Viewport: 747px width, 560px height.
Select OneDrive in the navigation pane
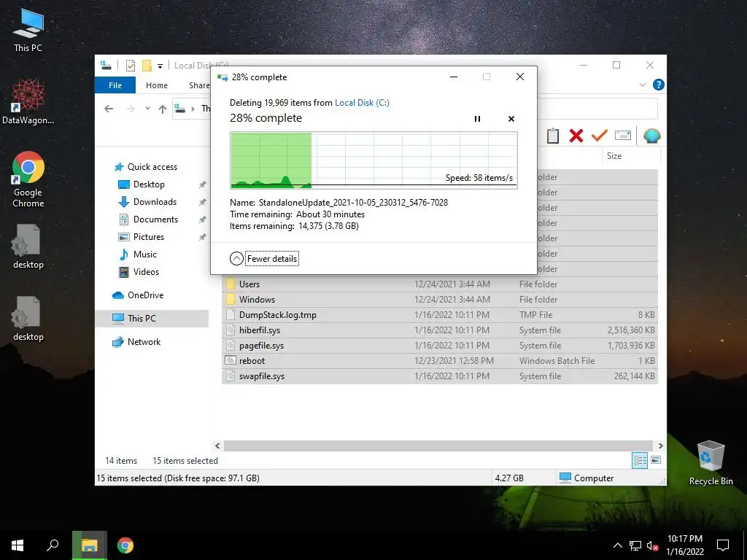(x=145, y=295)
